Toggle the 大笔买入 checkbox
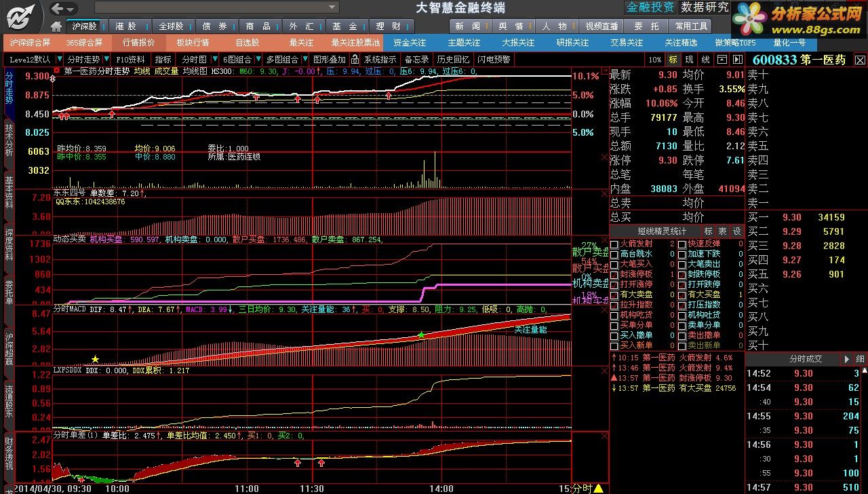 coord(614,264)
